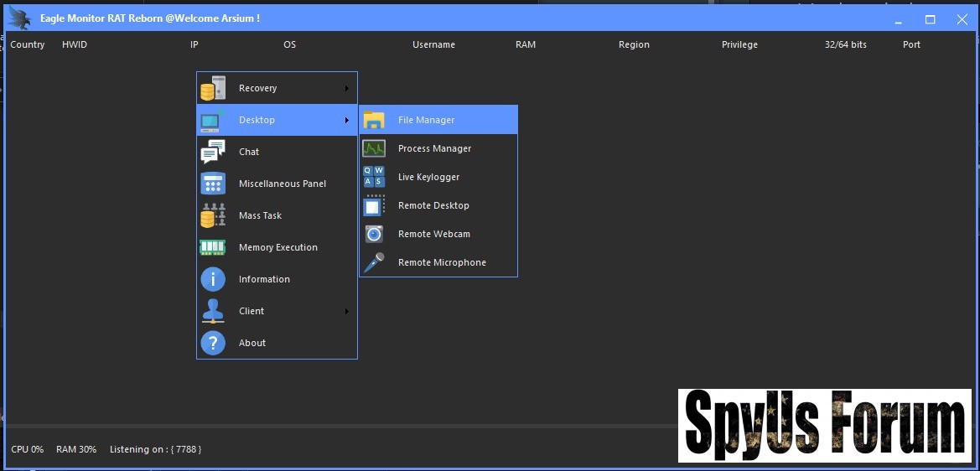The width and height of the screenshot is (980, 471).
Task: Expand the Recovery submenu arrow
Action: coord(346,88)
